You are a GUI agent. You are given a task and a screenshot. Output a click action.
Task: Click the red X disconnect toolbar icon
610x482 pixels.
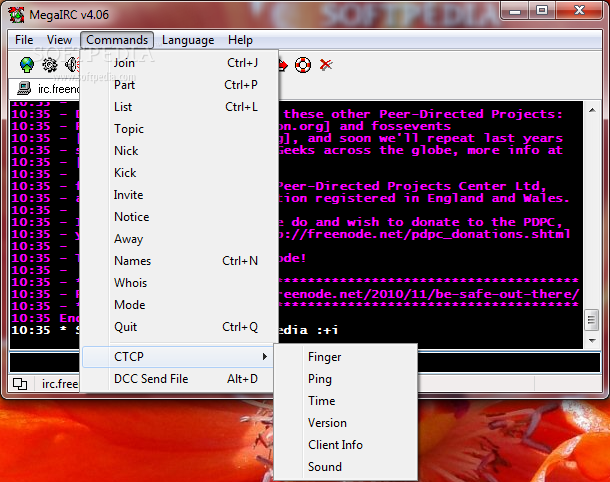pyautogui.click(x=326, y=65)
